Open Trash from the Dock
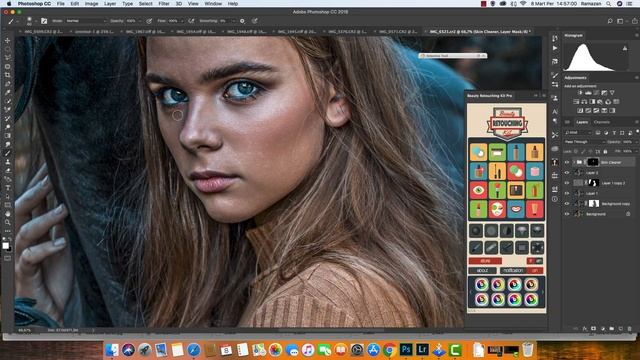 pyautogui.click(x=528, y=349)
